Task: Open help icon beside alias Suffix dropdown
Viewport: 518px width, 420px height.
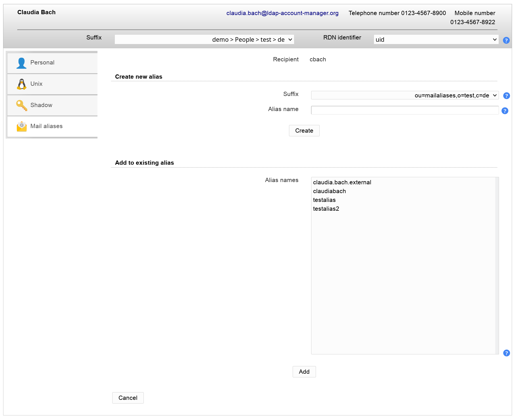Action: click(x=506, y=96)
